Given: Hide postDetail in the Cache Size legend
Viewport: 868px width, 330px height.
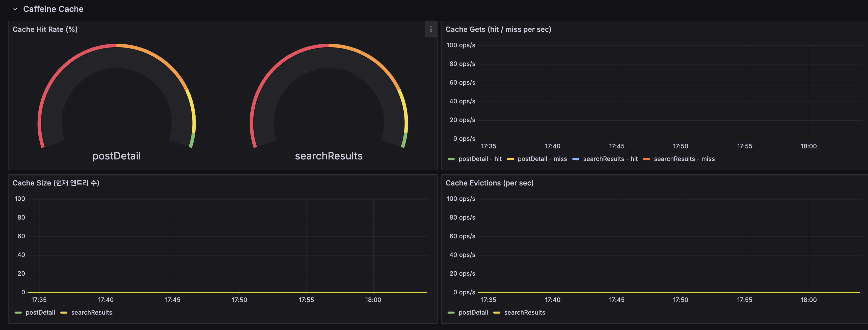Looking at the screenshot, I should tap(40, 313).
